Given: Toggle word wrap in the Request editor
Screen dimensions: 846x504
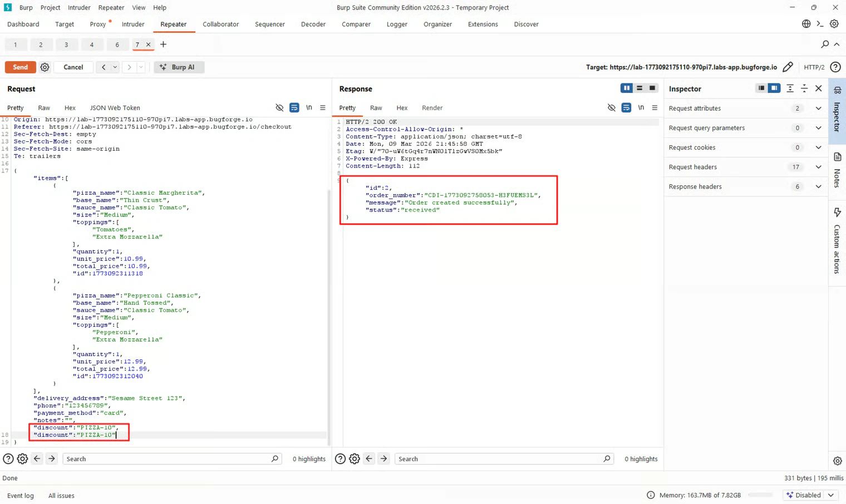Looking at the screenshot, I should coord(294,108).
